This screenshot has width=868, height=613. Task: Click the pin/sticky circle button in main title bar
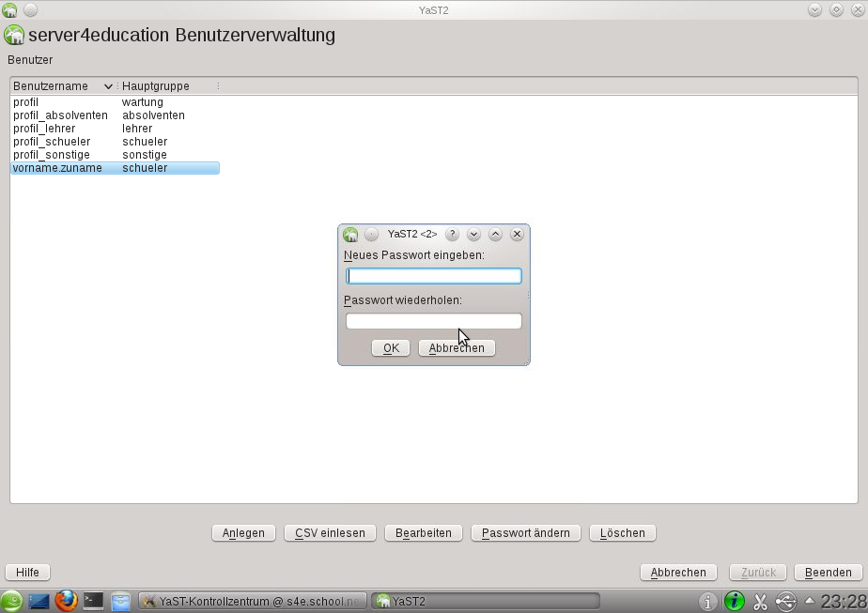[x=30, y=10]
